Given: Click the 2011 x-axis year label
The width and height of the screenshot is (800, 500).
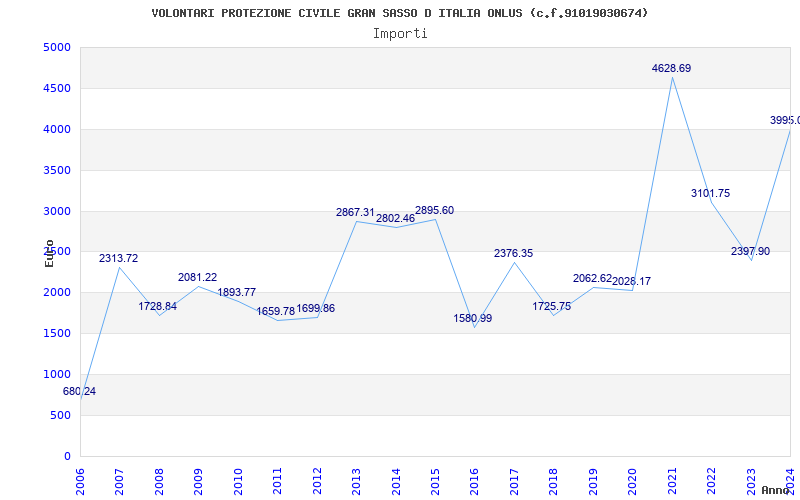Looking at the screenshot, I should click(x=278, y=482).
